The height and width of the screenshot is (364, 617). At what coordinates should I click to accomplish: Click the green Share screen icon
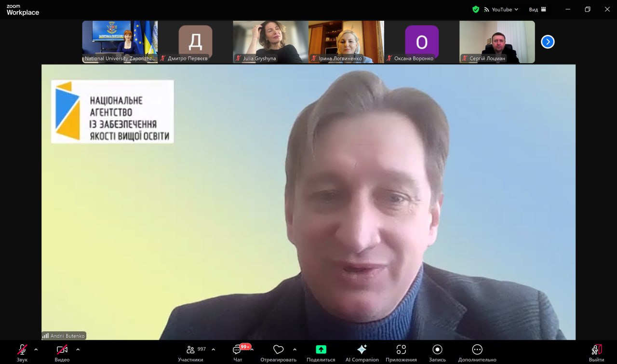pyautogui.click(x=321, y=350)
